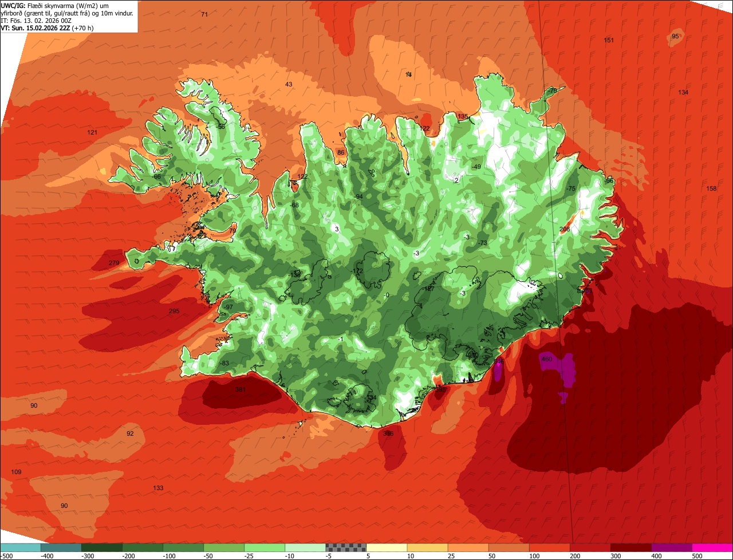Select the line 'yfirborð (grænt til, gul/rautt frá) og 10m vindur.'

[x=68, y=13]
